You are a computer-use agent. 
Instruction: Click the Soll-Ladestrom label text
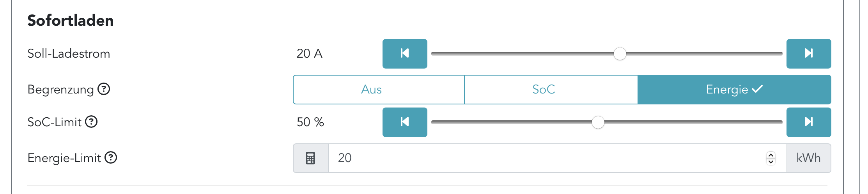coord(69,53)
